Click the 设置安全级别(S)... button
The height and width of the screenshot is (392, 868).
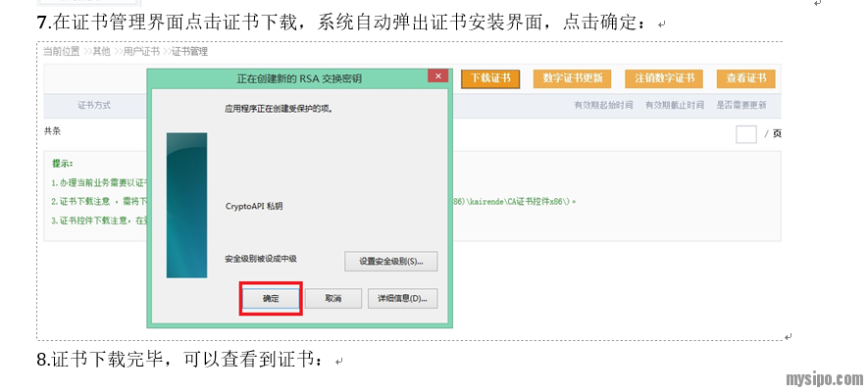coord(390,261)
